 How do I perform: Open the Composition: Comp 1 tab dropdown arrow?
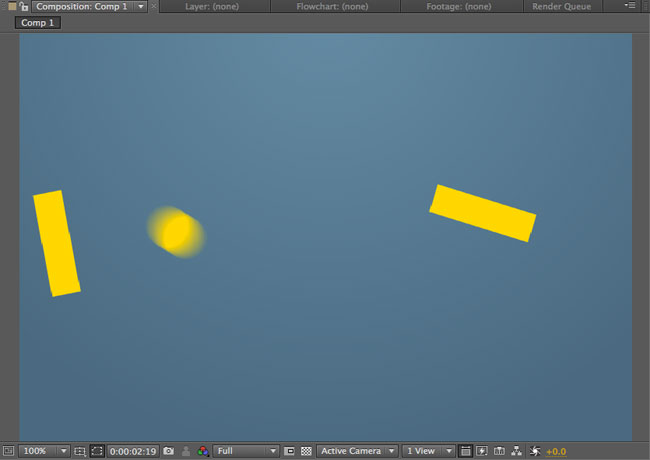click(141, 7)
